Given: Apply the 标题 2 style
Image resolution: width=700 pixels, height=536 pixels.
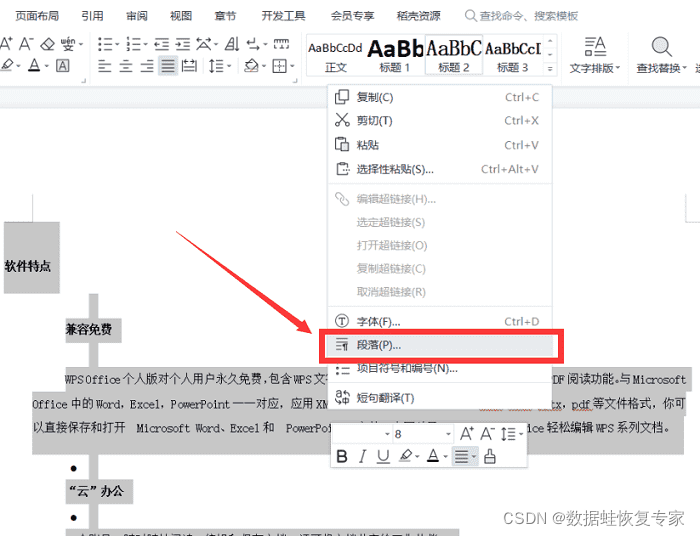Looking at the screenshot, I should (x=454, y=56).
